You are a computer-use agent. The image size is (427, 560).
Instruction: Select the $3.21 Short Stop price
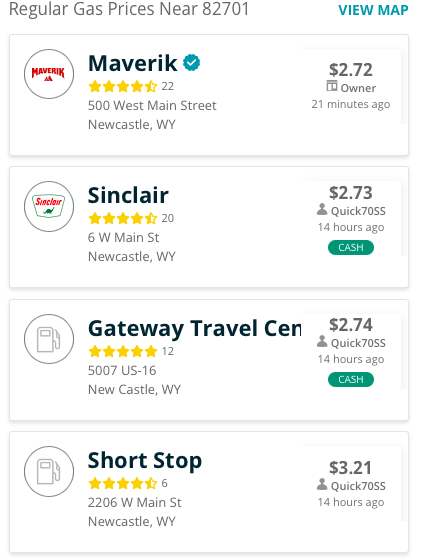(351, 468)
